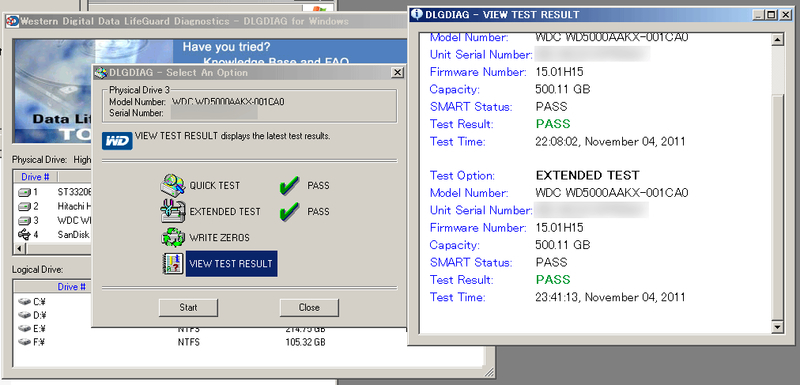The width and height of the screenshot is (800, 385).
Task: Select the QUICK TEST magnifier icon
Action: point(173,186)
